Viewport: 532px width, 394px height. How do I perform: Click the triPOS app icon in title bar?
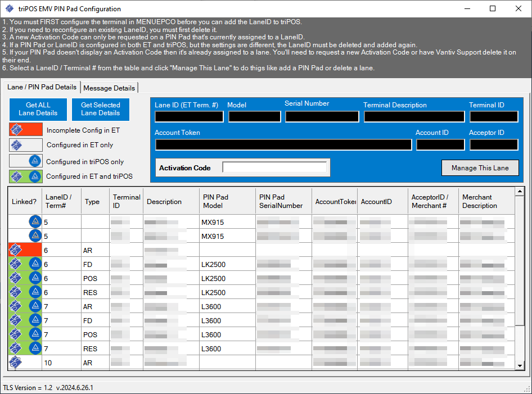click(10, 8)
